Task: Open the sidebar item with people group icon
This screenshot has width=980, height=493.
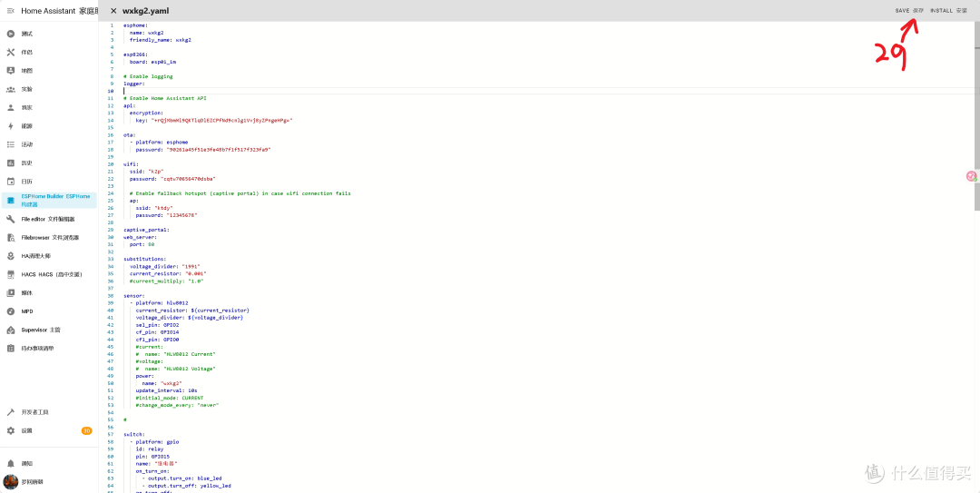Action: [x=11, y=89]
